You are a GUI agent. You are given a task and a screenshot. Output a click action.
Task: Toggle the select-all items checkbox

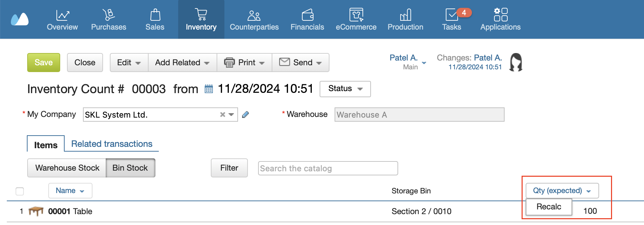coord(20,191)
